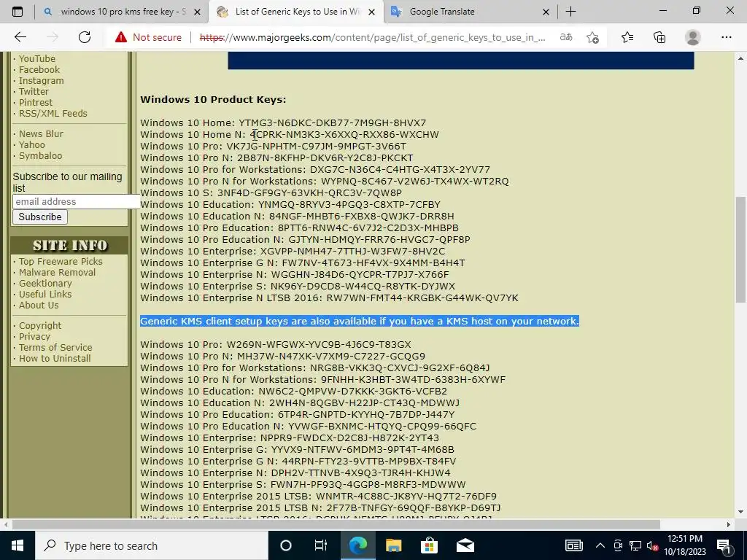747x560 pixels.
Task: Open the tab actions menu icon
Action: (x=18, y=12)
